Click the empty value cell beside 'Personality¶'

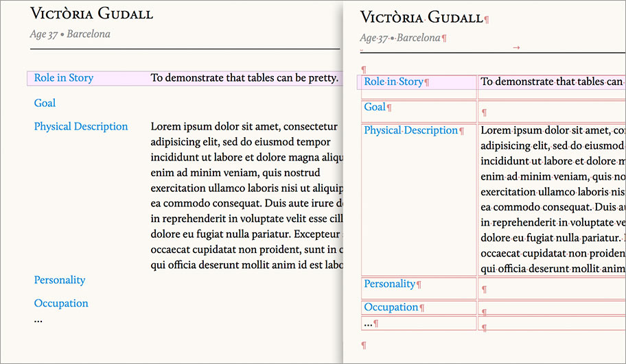pyautogui.click(x=552, y=288)
